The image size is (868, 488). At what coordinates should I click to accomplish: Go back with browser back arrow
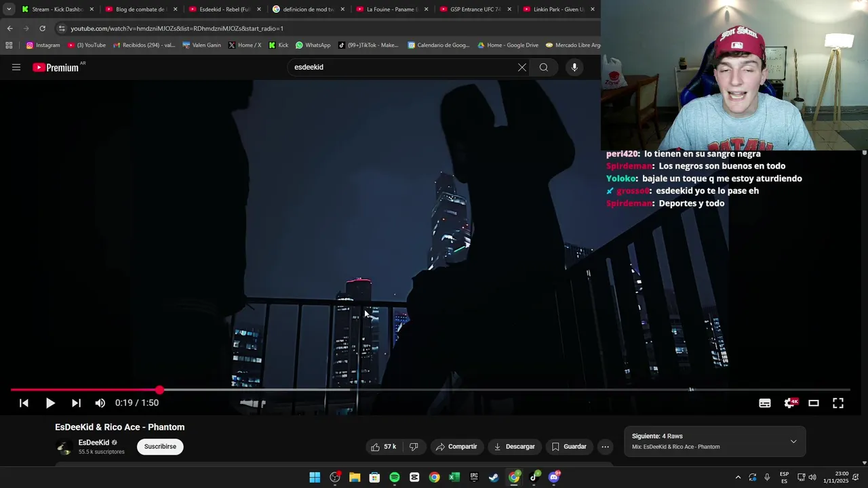coord(9,28)
